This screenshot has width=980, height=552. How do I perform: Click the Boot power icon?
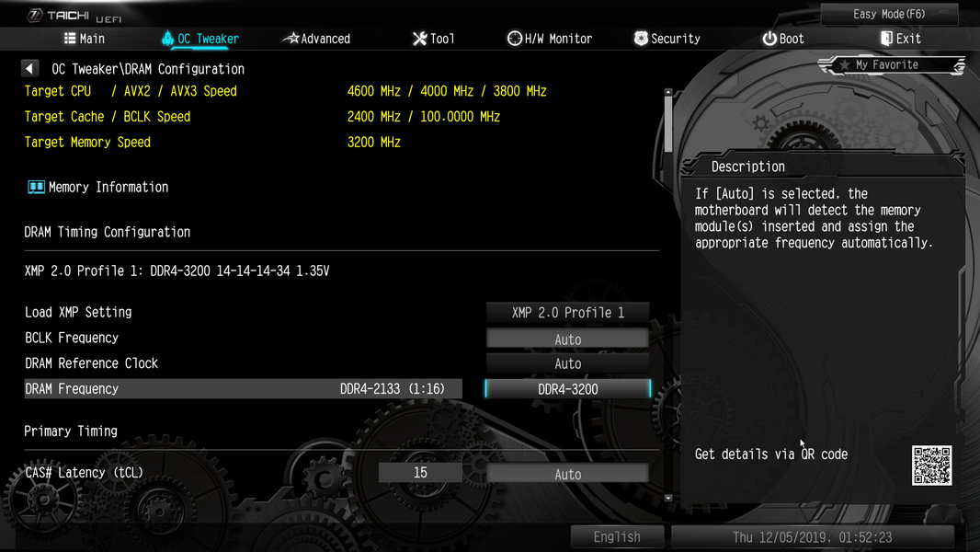click(769, 39)
